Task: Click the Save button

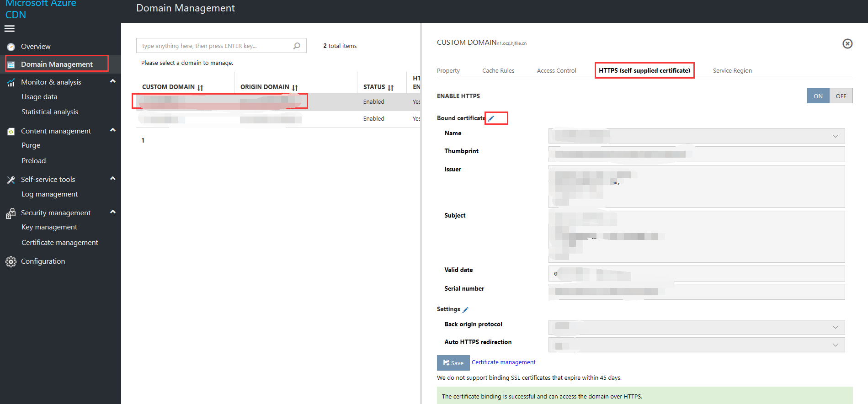Action: point(453,363)
